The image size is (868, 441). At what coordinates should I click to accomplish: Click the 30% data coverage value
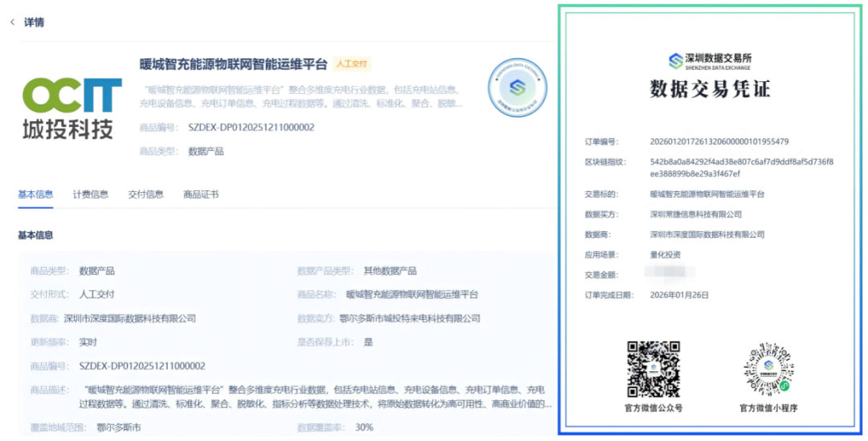(x=364, y=427)
